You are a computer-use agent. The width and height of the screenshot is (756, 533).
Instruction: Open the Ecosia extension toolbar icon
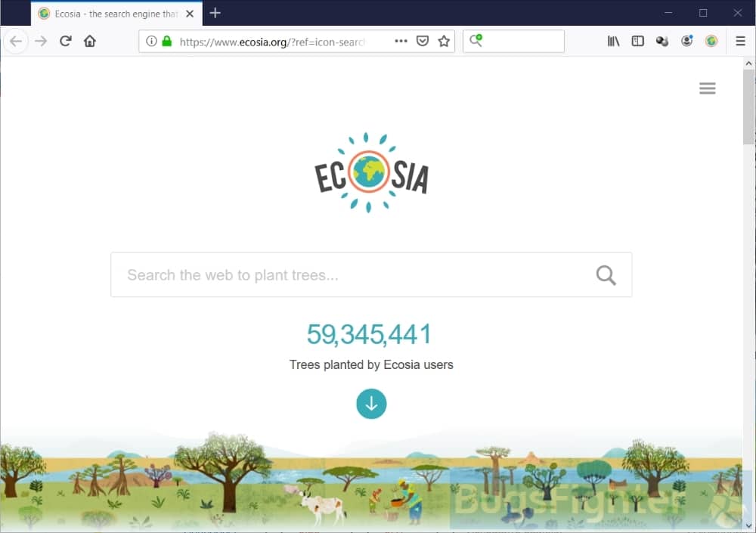click(x=711, y=42)
